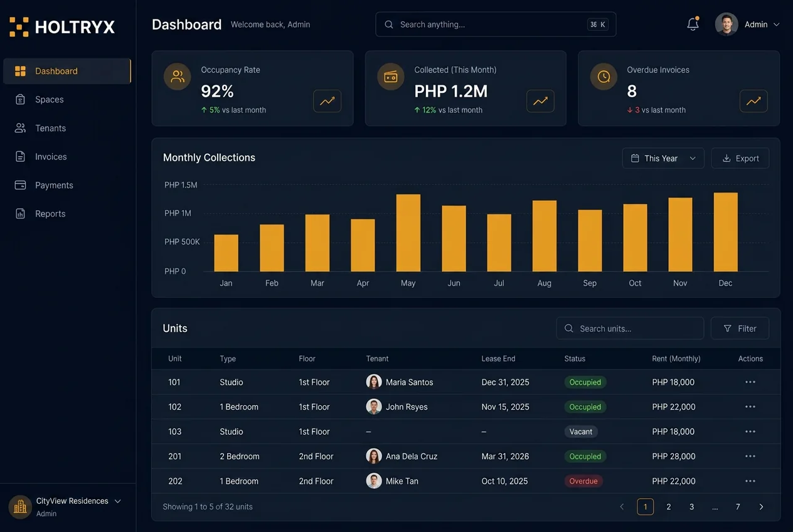Open actions menu for unit 201
Viewport: 793px width, 532px height.
point(750,456)
